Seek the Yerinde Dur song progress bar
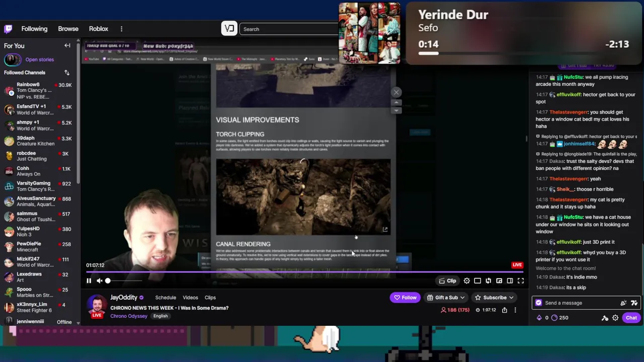Viewport: 644px width, 362px height. point(523,53)
